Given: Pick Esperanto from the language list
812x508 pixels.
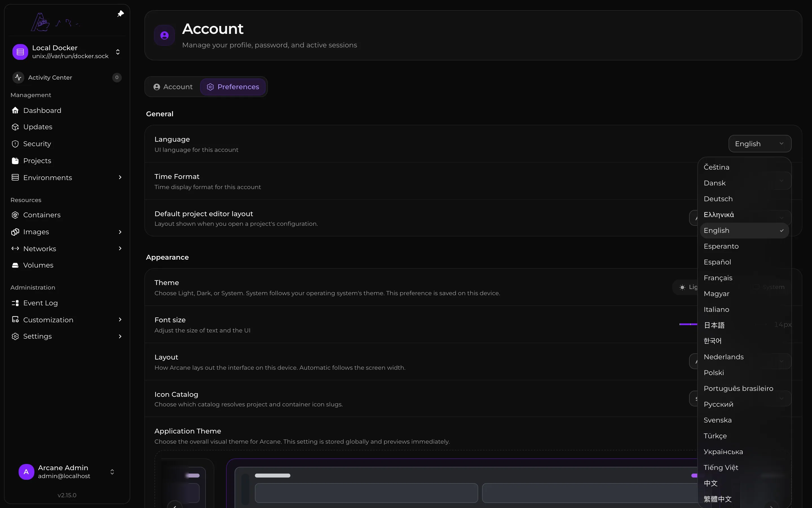Looking at the screenshot, I should tap(744, 246).
